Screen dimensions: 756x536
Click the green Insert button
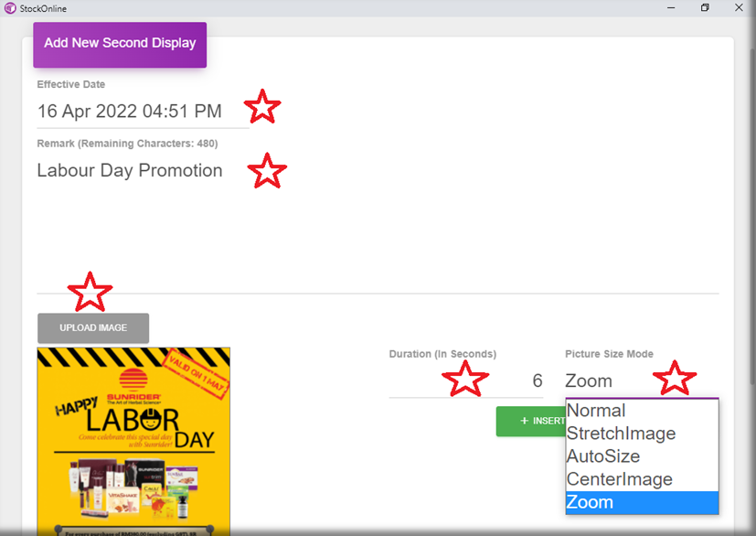coord(532,421)
